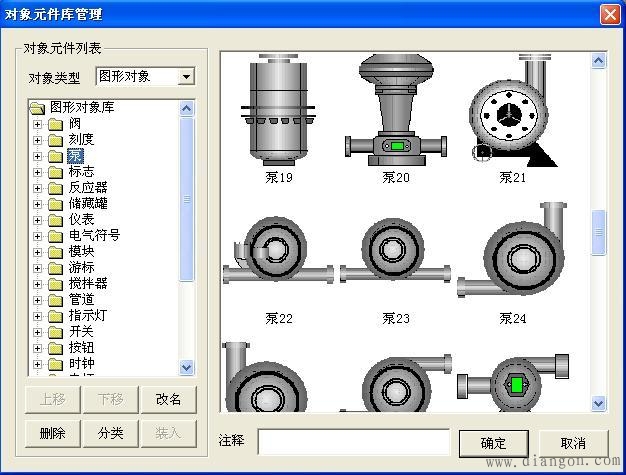Click the 注释 comment text field
This screenshot has width=626, height=475.
[x=353, y=442]
